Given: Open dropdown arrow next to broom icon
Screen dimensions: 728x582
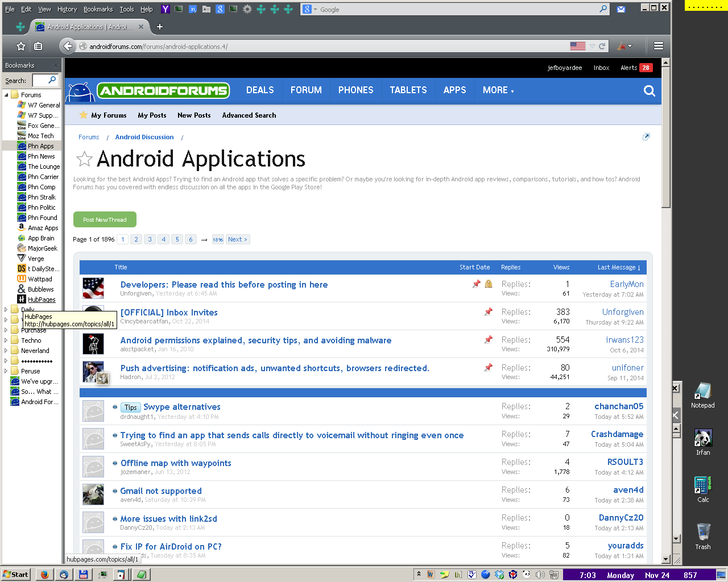Looking at the screenshot, I should click(630, 46).
